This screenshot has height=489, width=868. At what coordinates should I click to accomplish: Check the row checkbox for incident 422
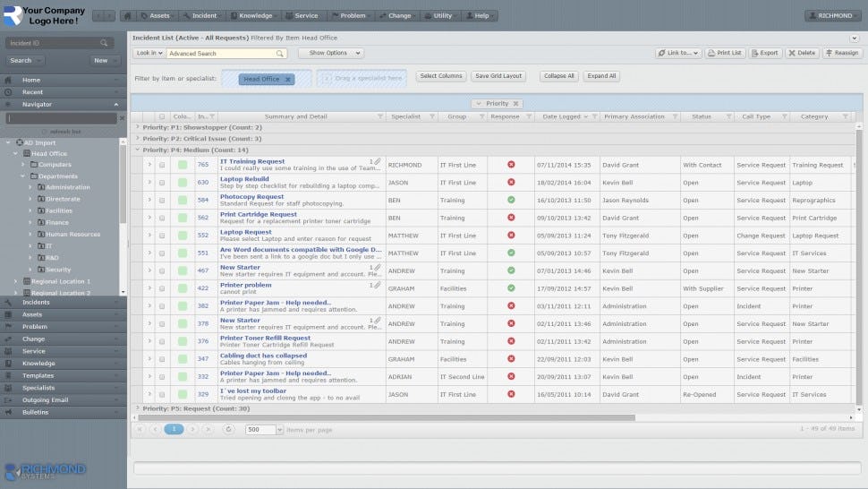162,288
